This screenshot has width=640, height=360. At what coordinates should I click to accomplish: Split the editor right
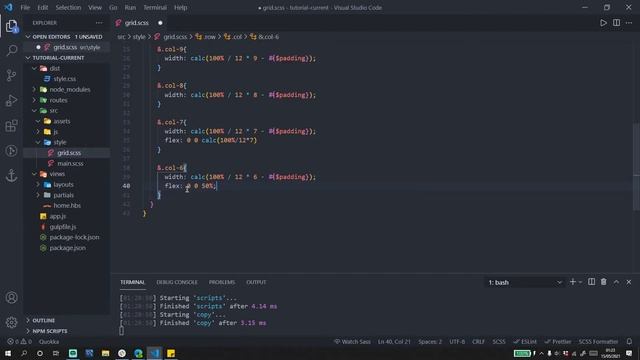[616, 23]
